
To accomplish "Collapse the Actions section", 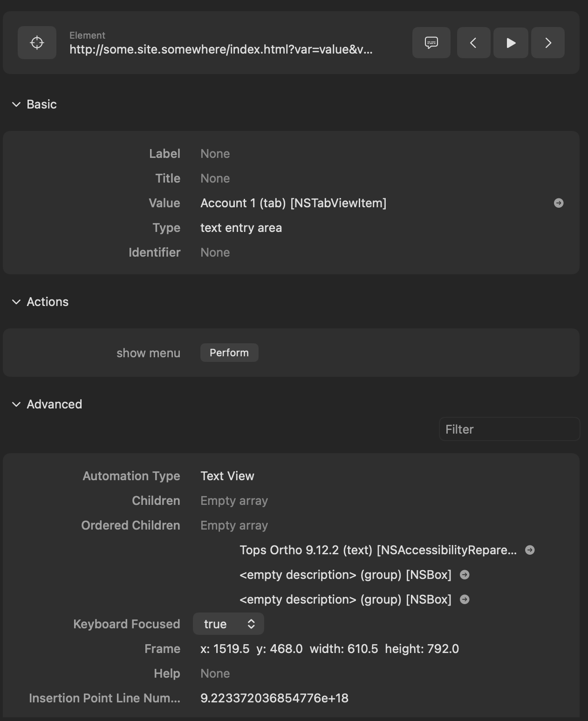I will pos(16,302).
